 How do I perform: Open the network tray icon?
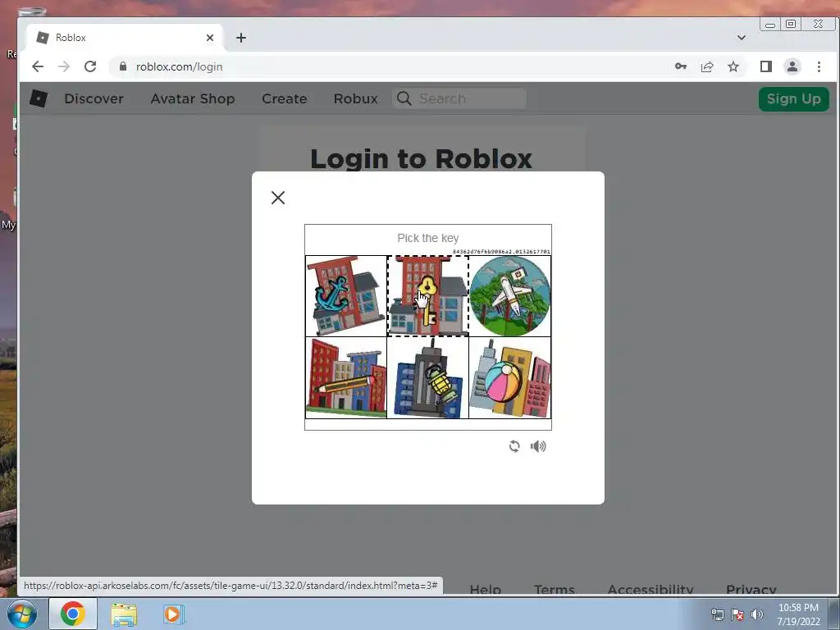(x=717, y=614)
